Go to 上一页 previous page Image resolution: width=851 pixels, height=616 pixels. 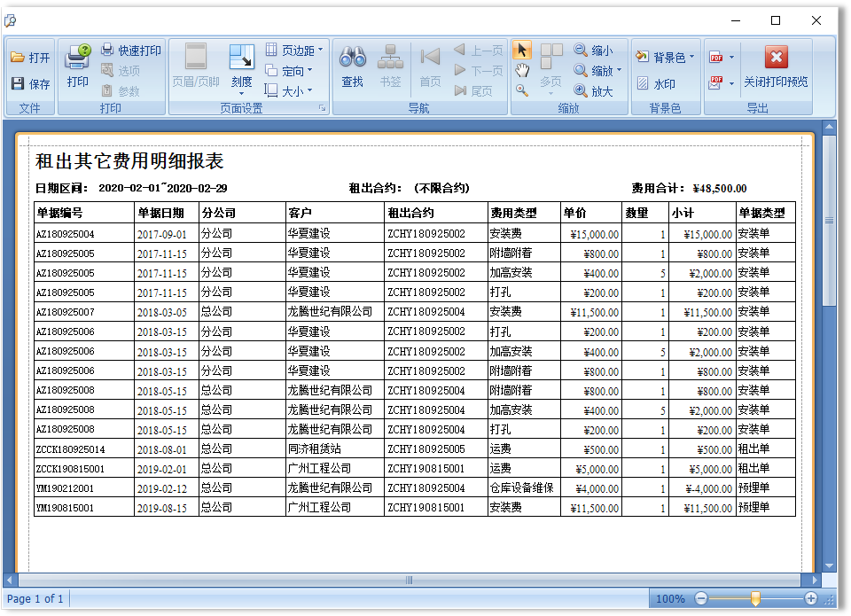478,51
